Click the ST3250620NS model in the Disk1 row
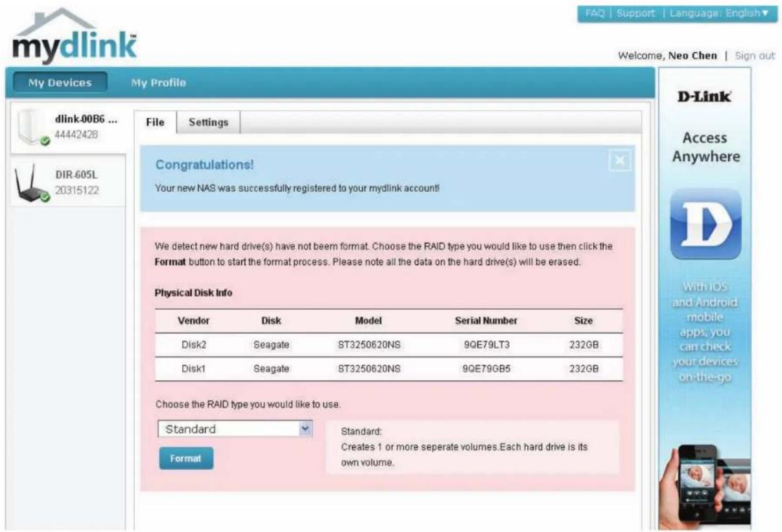Screen dimensions: 782x532 coord(368,369)
